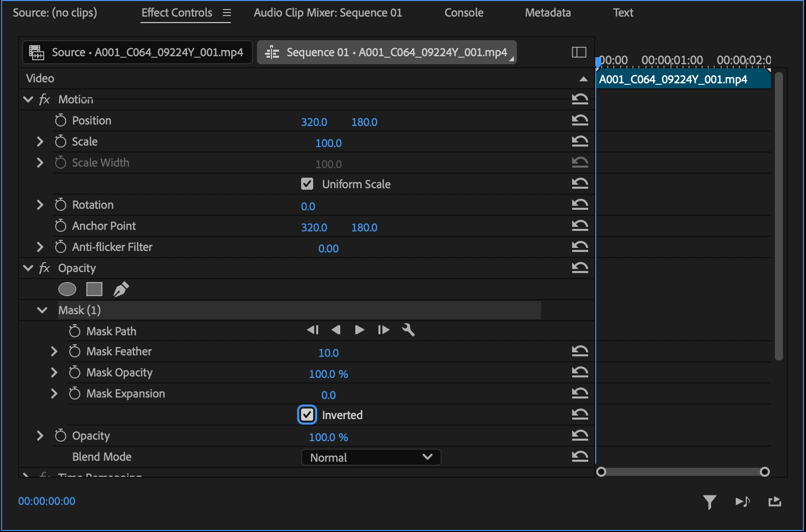This screenshot has width=806, height=532.
Task: Toggle play only audio for this clip
Action: (743, 501)
